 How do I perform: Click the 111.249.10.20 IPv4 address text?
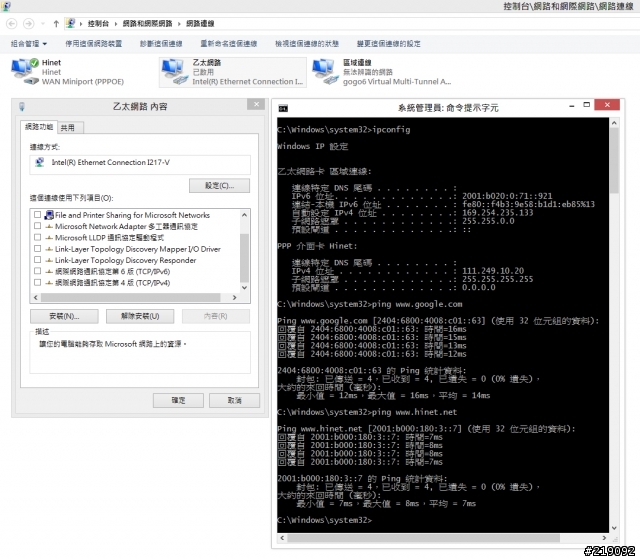click(493, 271)
